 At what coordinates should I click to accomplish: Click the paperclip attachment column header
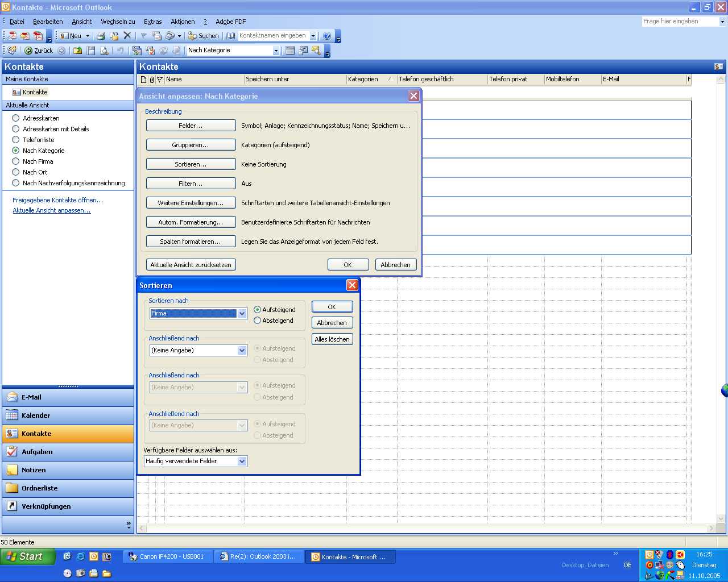pos(152,80)
